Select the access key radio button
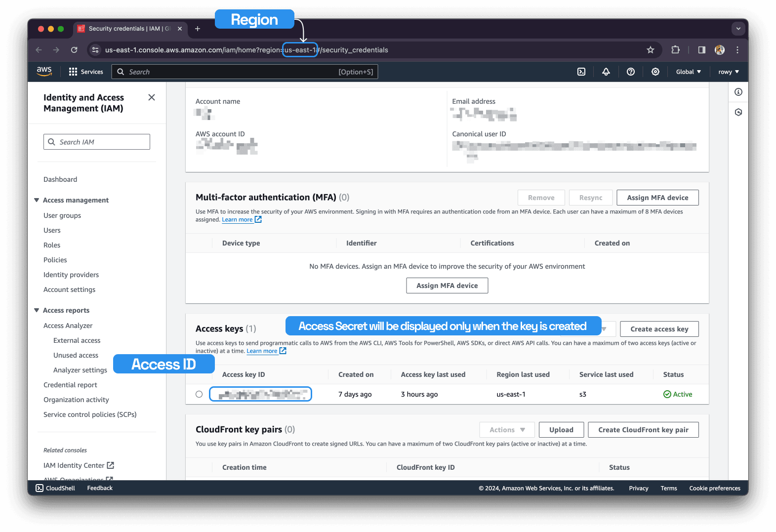Viewport: 776px width, 532px height. [199, 394]
